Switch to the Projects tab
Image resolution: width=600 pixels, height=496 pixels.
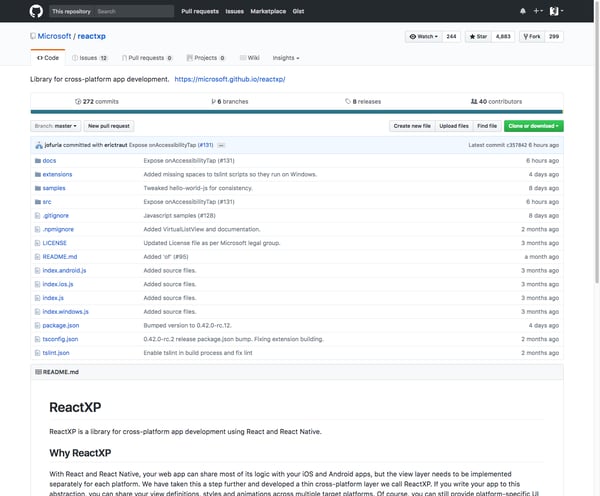click(x=205, y=58)
